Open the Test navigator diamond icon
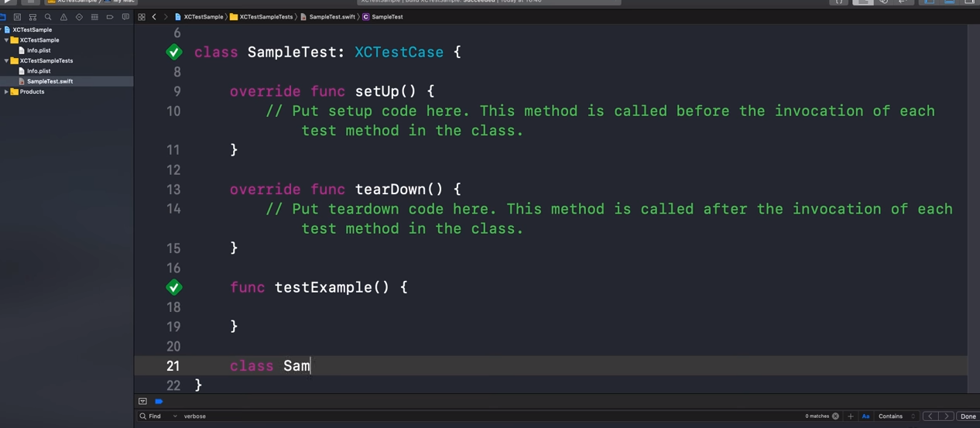Screen dimensions: 980x428 [x=79, y=16]
